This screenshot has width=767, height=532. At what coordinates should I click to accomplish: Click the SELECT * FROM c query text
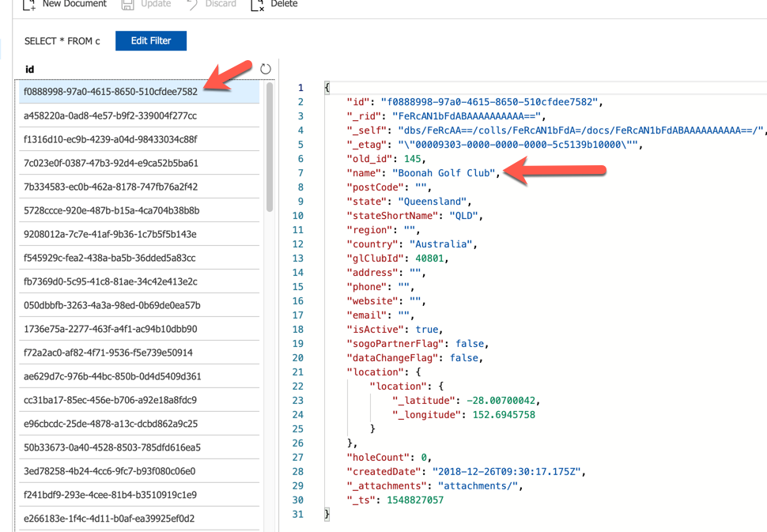(62, 41)
